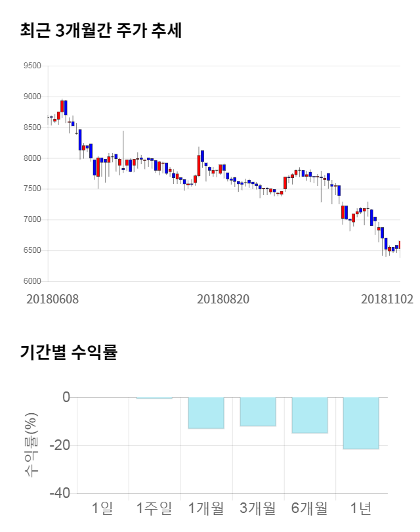
Task: Click the 6개월 return bar
Action: pos(310,415)
